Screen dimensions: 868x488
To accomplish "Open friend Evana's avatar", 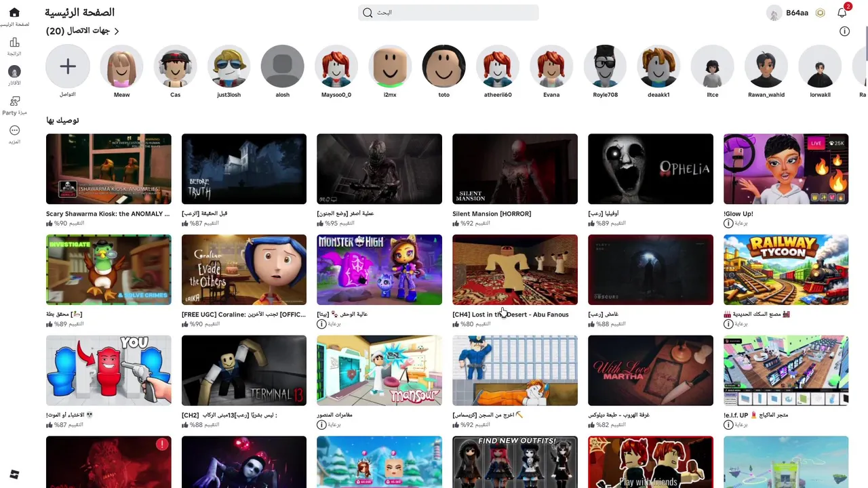I will 551,66.
